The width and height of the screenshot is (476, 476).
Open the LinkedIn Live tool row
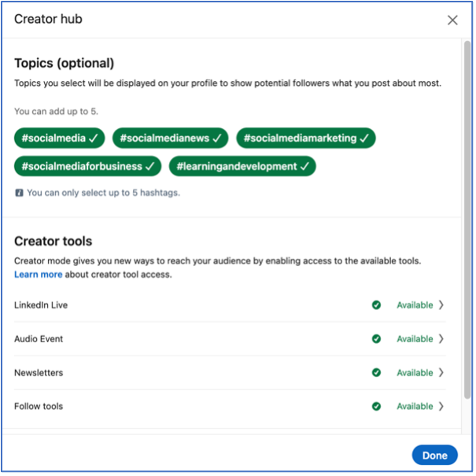(230, 304)
